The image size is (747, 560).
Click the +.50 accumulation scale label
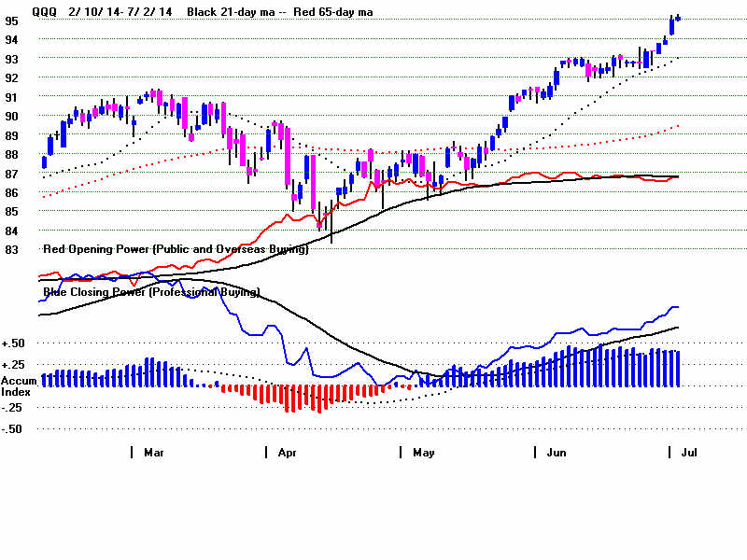[13, 343]
